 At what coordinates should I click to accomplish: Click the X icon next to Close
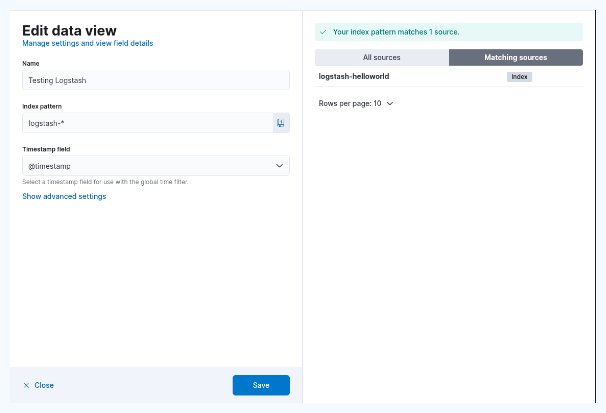26,385
